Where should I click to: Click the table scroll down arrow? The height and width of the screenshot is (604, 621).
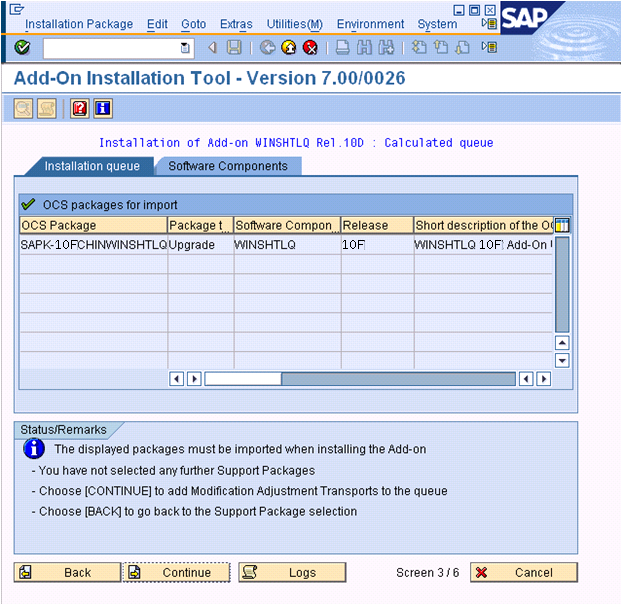click(x=562, y=360)
